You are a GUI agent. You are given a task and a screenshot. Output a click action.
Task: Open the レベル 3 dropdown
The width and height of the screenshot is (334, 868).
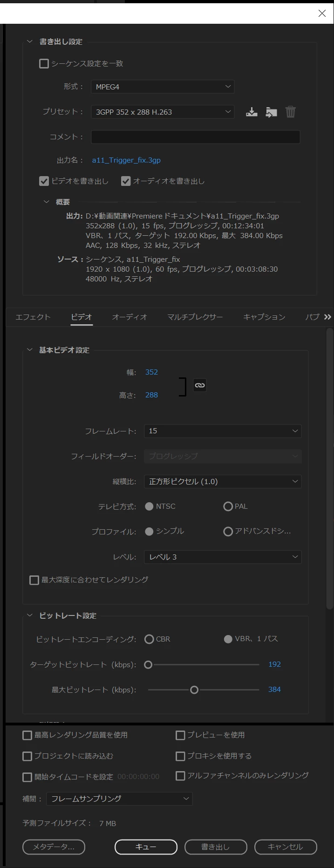223,557
